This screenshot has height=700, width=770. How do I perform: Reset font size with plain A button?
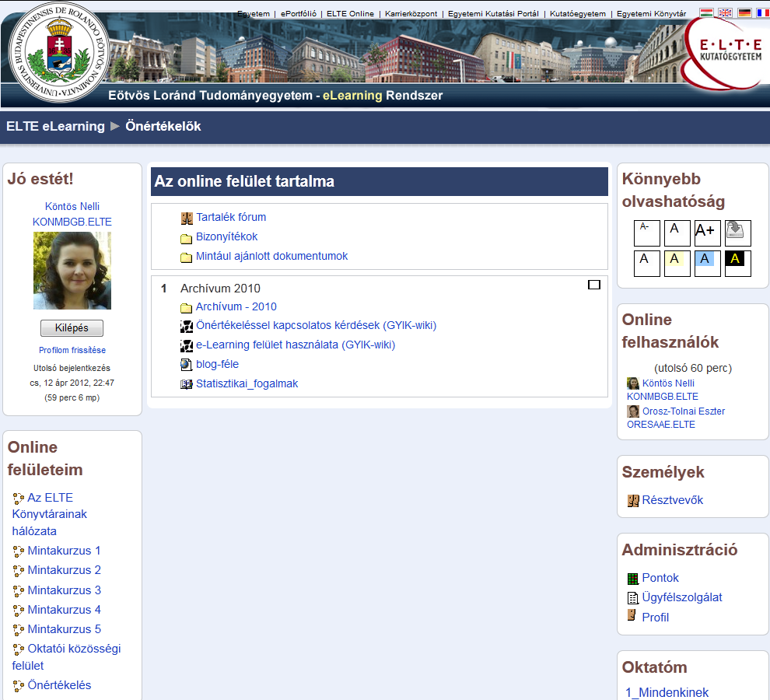tap(677, 233)
